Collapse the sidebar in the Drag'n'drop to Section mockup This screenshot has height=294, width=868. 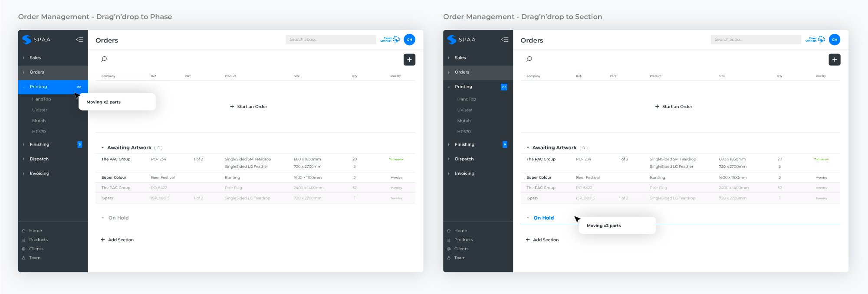point(504,39)
